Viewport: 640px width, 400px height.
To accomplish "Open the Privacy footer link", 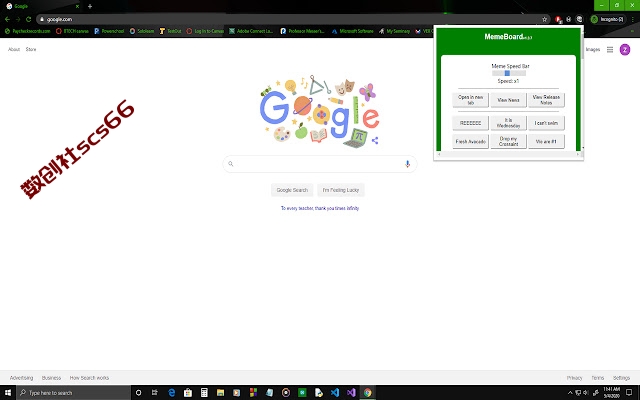I will coord(574,378).
